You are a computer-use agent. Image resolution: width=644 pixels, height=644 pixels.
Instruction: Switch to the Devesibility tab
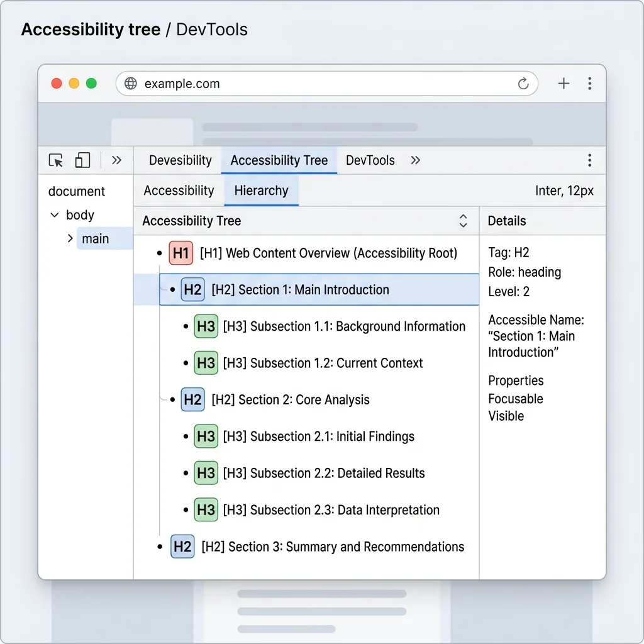point(180,160)
